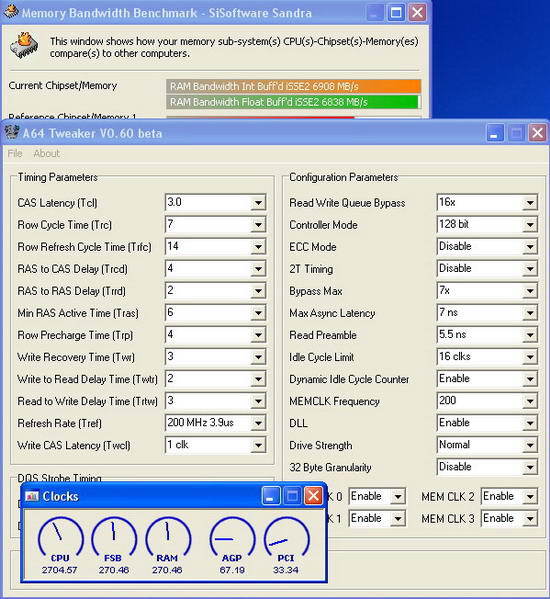
Task: Expand the Row Cycle Time (Trc) dropdown
Action: click(x=258, y=225)
